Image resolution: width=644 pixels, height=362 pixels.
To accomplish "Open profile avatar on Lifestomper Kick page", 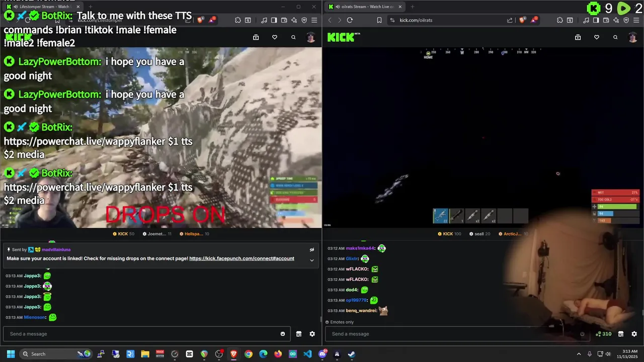I will click(311, 37).
